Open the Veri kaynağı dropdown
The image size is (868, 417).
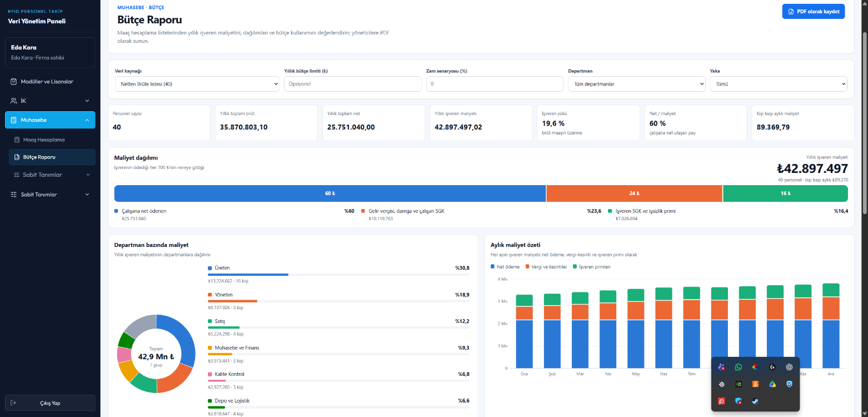pos(197,84)
